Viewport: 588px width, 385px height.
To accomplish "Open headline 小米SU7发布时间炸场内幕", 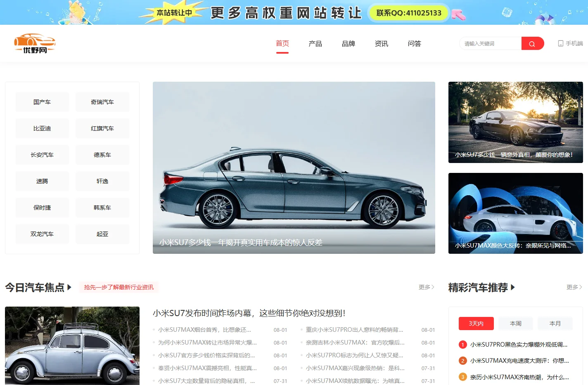I will click(x=249, y=313).
